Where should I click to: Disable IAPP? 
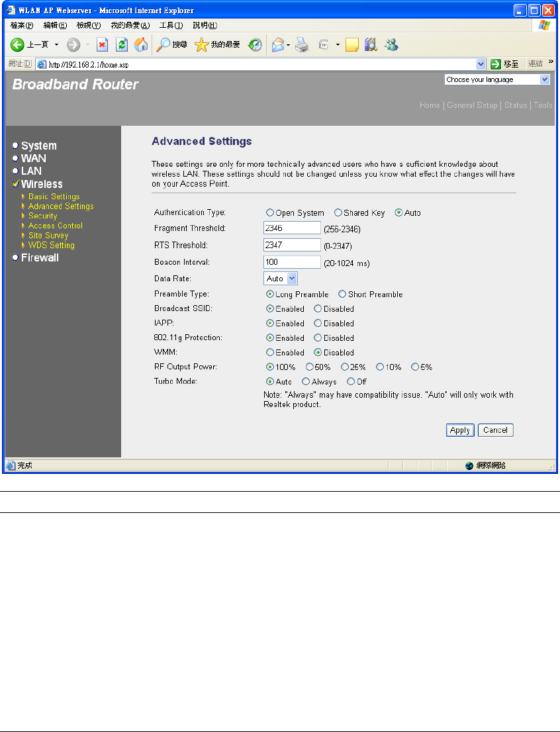[x=318, y=323]
